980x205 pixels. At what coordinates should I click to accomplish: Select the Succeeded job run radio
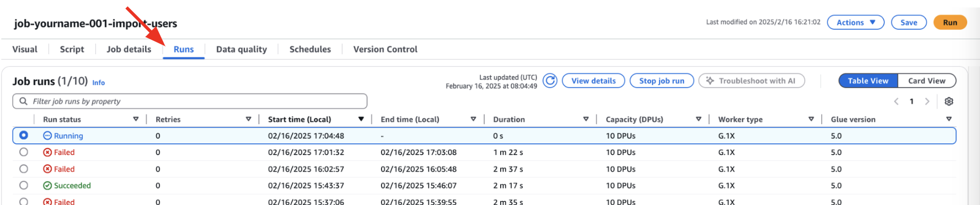[23, 185]
